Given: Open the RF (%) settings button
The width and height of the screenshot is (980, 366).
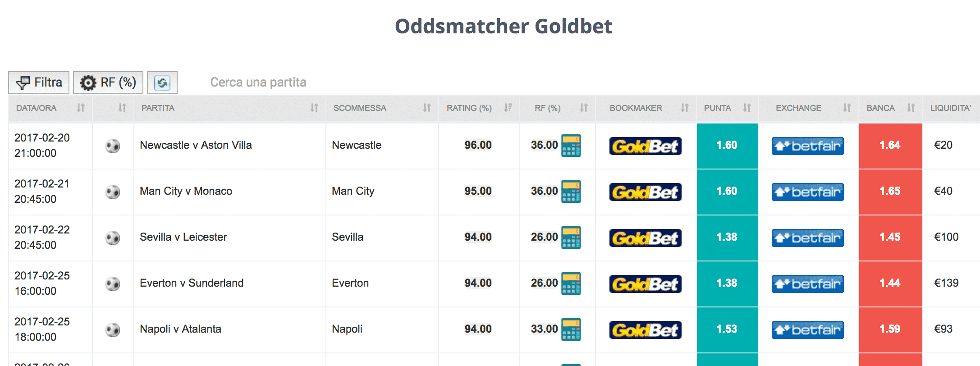Looking at the screenshot, I should [x=108, y=82].
